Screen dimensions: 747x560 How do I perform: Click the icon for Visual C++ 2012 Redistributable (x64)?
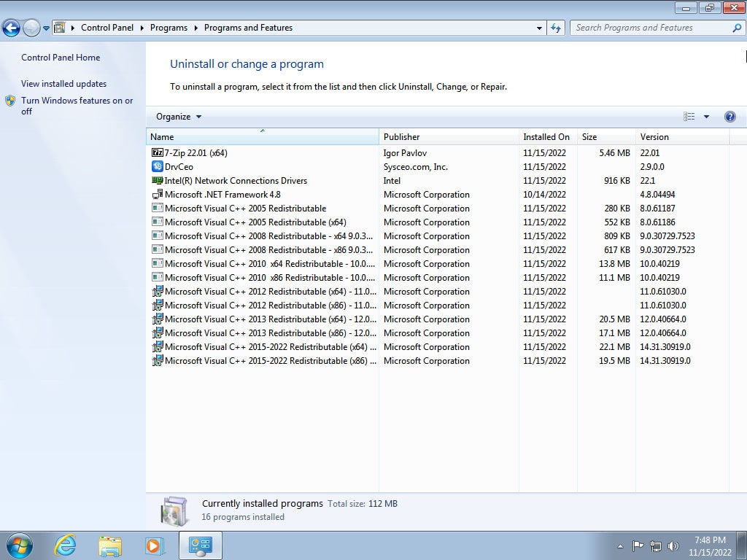pyautogui.click(x=158, y=291)
